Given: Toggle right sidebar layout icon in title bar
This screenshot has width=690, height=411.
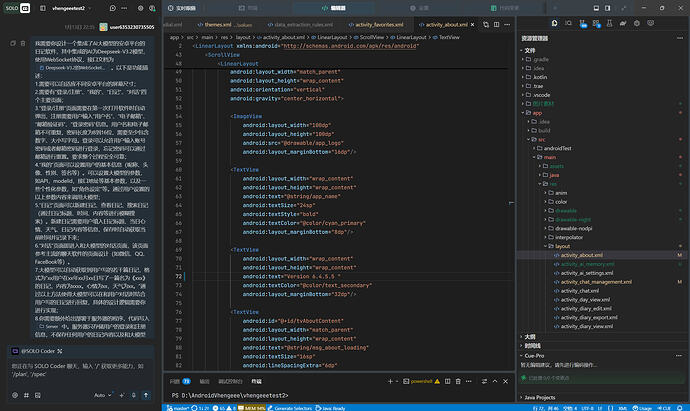Looking at the screenshot, I should [x=608, y=8].
